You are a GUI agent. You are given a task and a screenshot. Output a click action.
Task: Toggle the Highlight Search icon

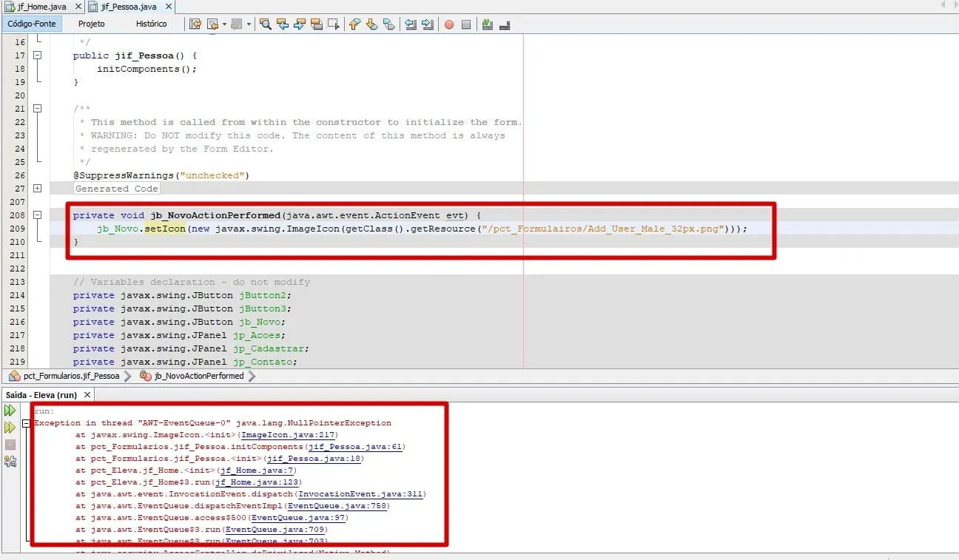(x=317, y=24)
